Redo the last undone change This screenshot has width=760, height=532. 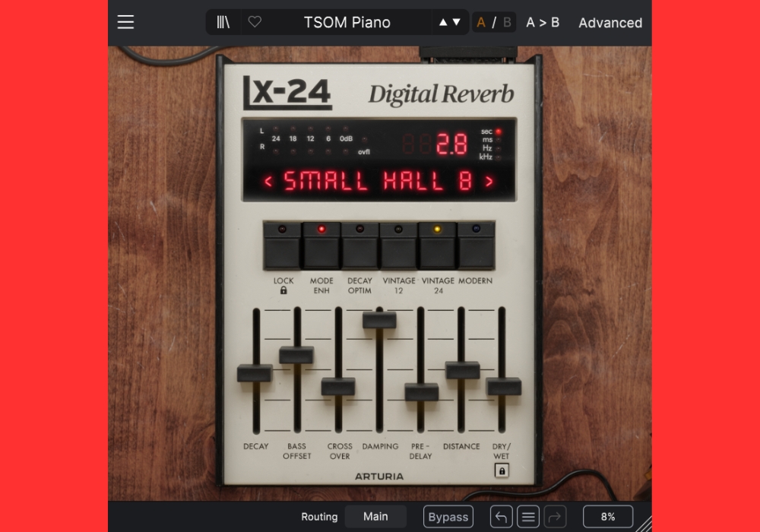coord(555,517)
